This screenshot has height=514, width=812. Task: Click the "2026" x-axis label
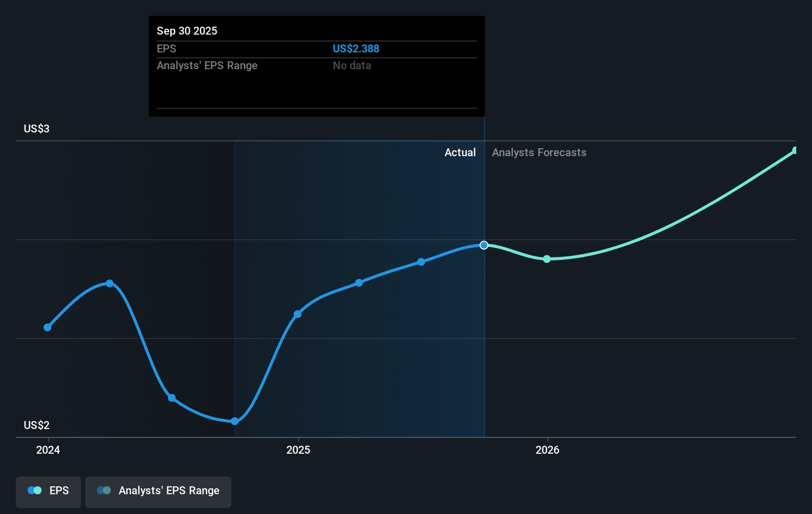click(547, 450)
